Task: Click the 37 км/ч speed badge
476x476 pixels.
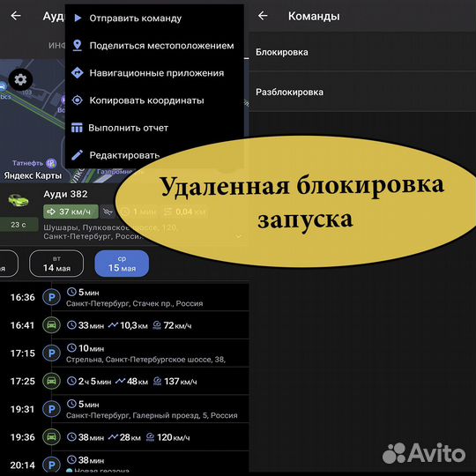Action: pos(71,212)
